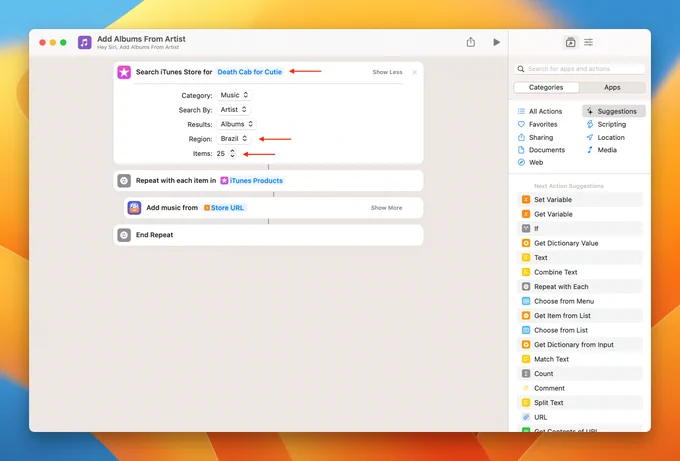Viewport: 680px width, 461px height.
Task: Add the Repeat with Each suggestion
Action: pyautogui.click(x=580, y=287)
